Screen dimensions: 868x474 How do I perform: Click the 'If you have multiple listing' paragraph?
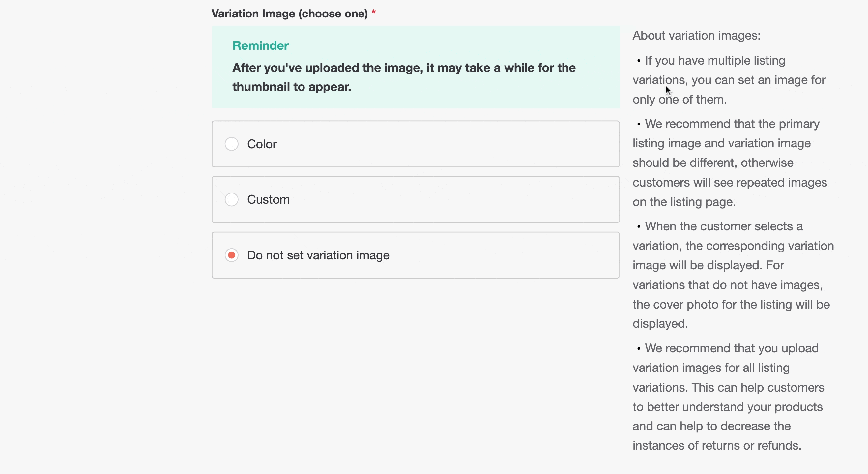(729, 80)
